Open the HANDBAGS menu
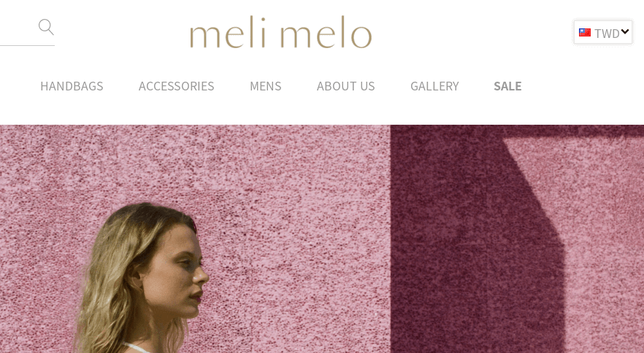Viewport: 644px width, 353px height. 72,86
